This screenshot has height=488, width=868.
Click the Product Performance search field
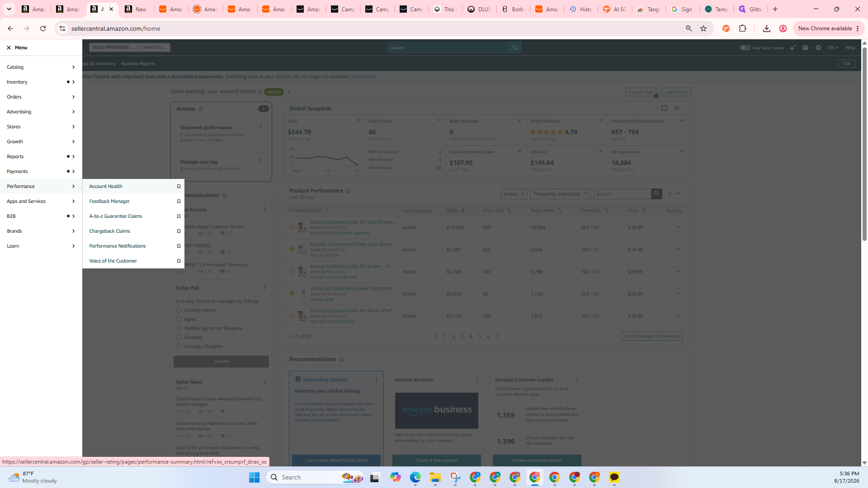623,194
